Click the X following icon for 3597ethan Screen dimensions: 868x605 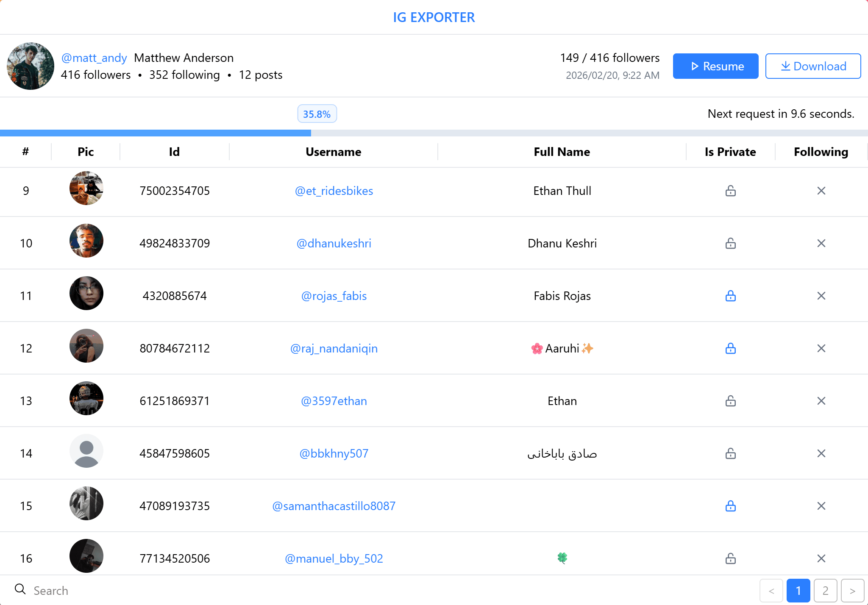coord(821,401)
